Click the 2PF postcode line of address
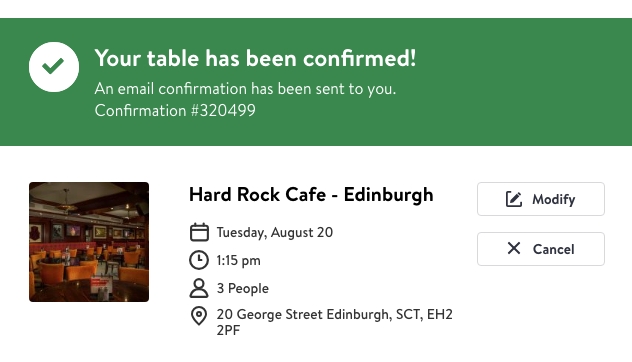Image resolution: width=632 pixels, height=362 pixels. point(228,331)
